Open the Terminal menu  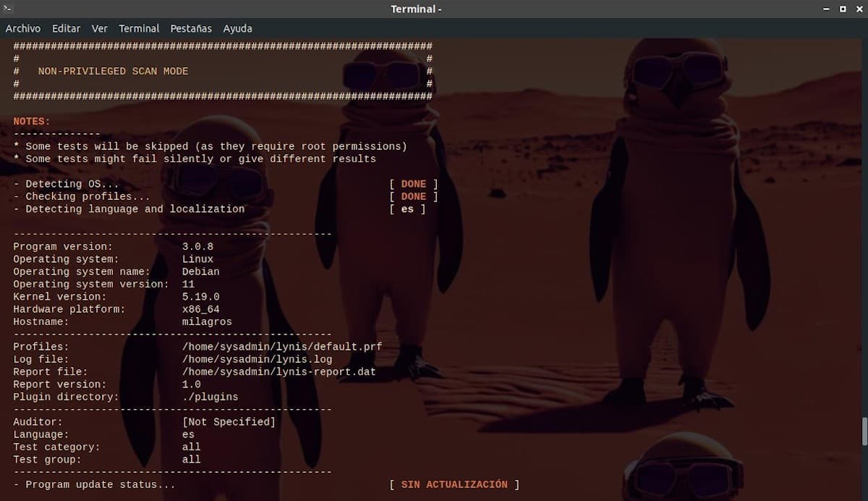[x=139, y=28]
